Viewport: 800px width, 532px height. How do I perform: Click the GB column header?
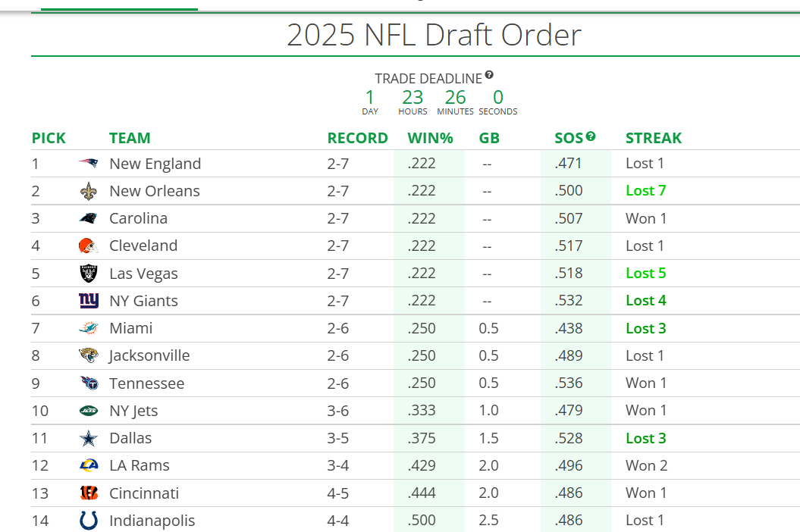point(489,138)
